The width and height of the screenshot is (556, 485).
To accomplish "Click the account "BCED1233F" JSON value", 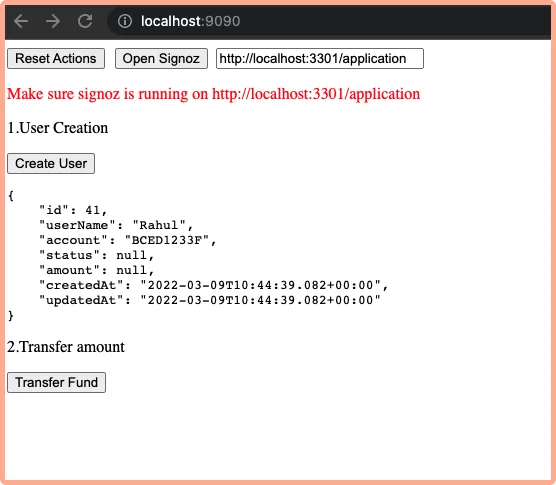I will tap(166, 240).
